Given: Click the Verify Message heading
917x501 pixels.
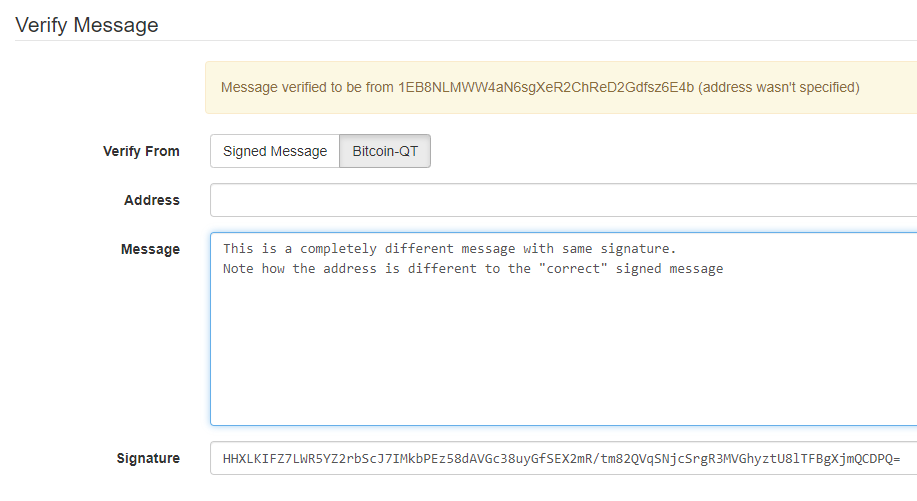Looking at the screenshot, I should 87,25.
